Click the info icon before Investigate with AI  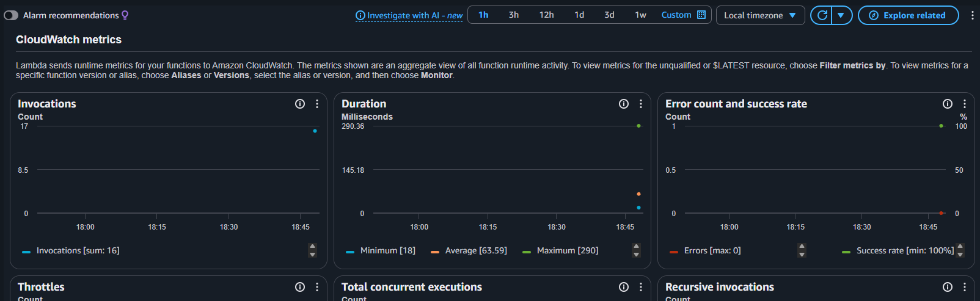tap(360, 15)
